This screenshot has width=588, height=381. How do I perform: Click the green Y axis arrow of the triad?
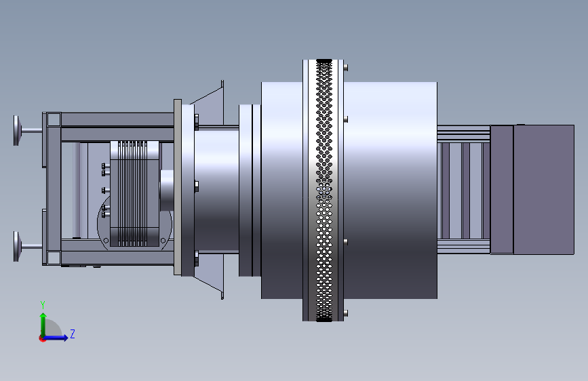pos(43,324)
